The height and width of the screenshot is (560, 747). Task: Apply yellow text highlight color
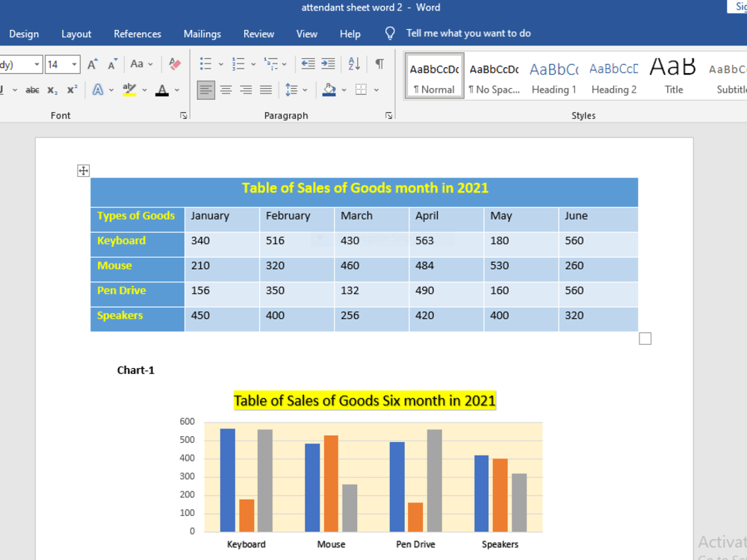click(129, 90)
